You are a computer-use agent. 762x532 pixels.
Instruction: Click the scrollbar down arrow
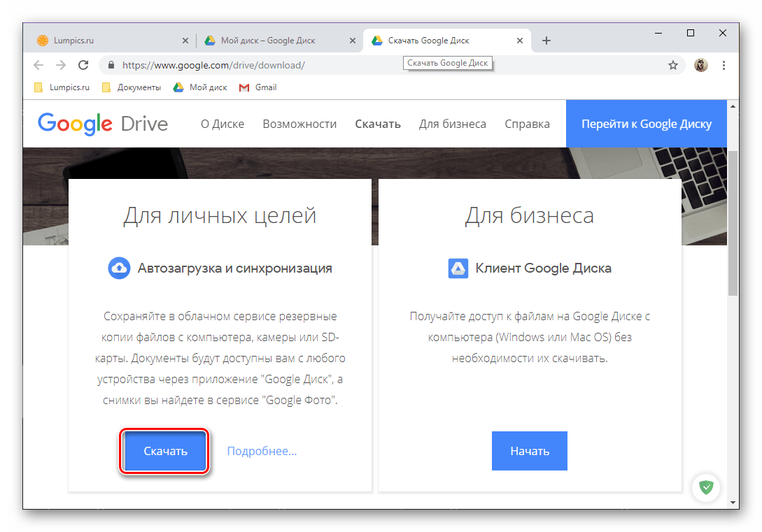click(x=733, y=503)
